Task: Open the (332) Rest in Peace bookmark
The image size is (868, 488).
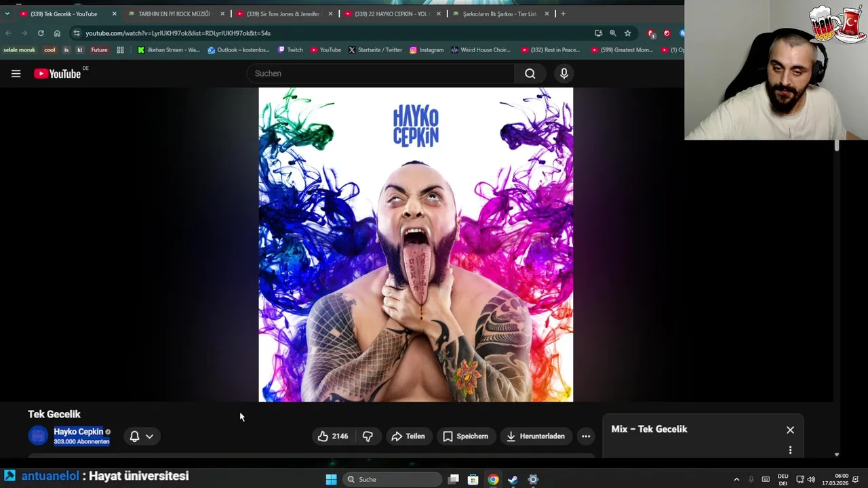Action: point(551,50)
